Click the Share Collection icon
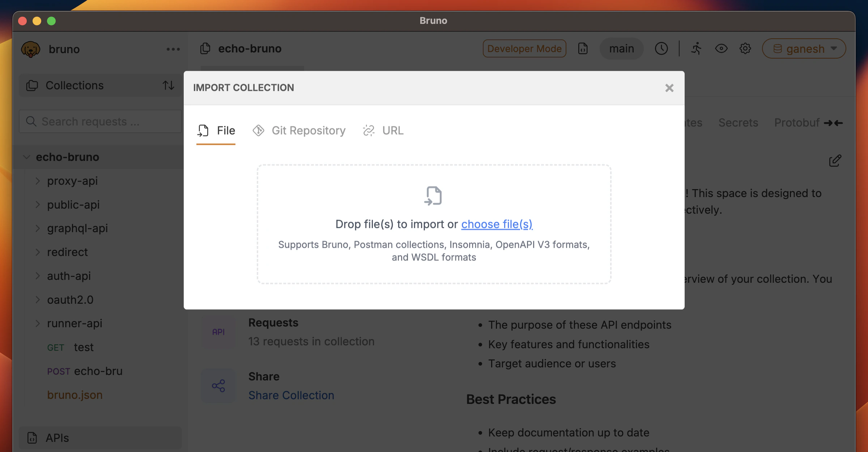This screenshot has height=452, width=868. 218,386
